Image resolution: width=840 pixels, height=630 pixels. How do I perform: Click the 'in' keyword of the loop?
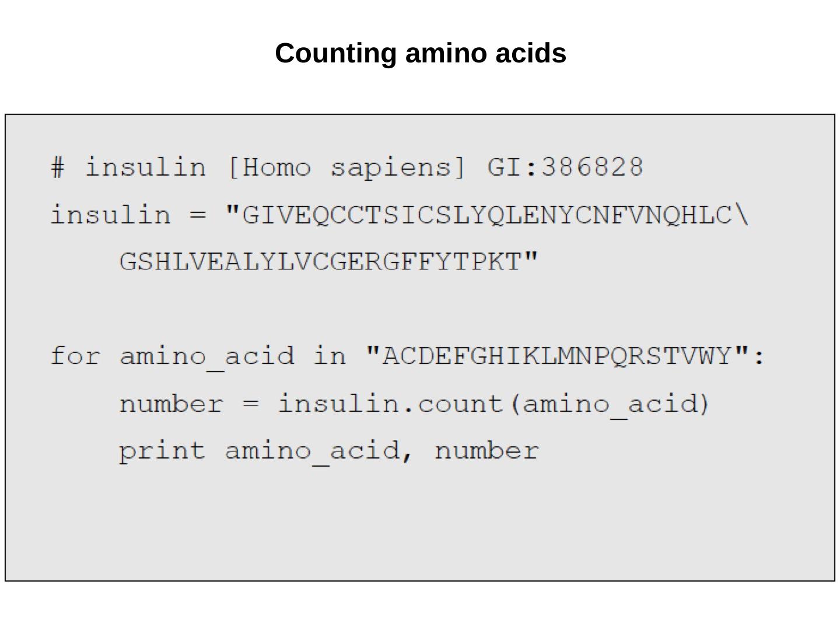click(x=330, y=356)
